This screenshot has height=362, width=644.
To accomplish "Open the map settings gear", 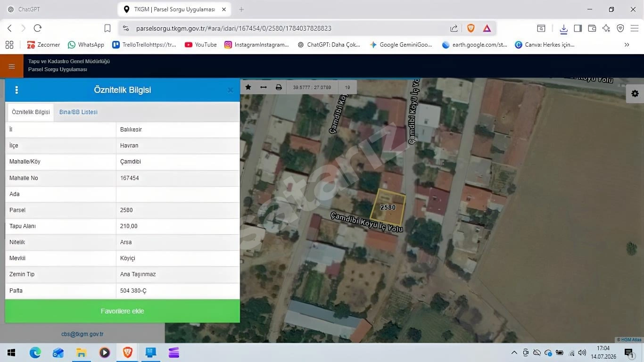I will (x=635, y=93).
